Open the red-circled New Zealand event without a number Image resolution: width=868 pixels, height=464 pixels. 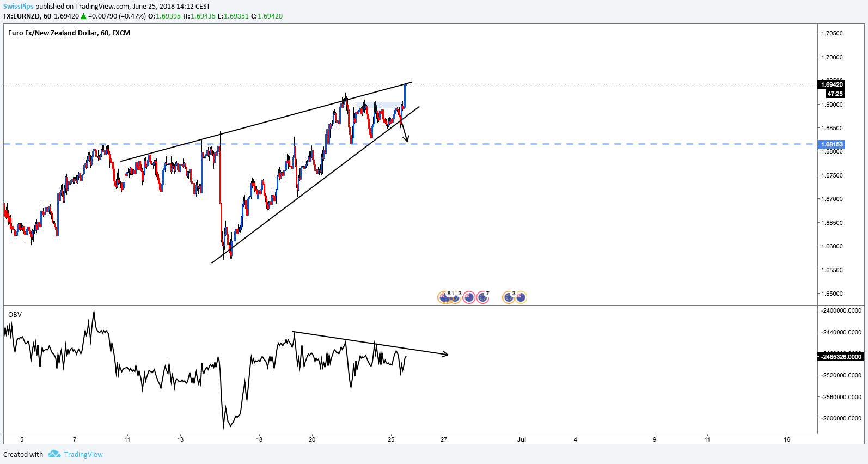click(x=469, y=297)
